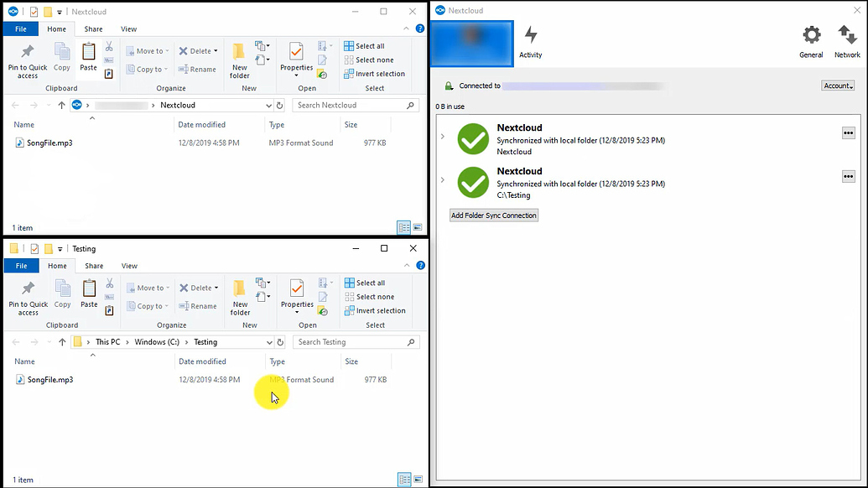
Task: Click Invert selection in the Testing window
Action: point(376,310)
